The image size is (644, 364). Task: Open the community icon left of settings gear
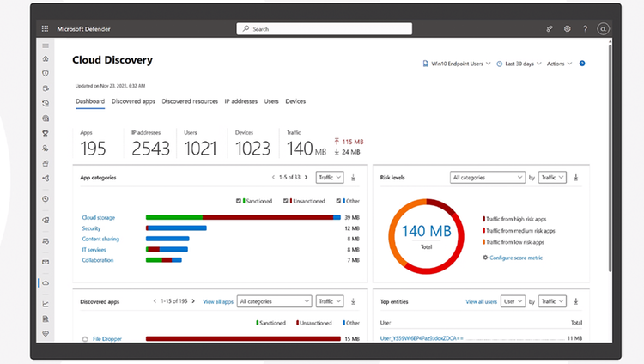point(550,28)
